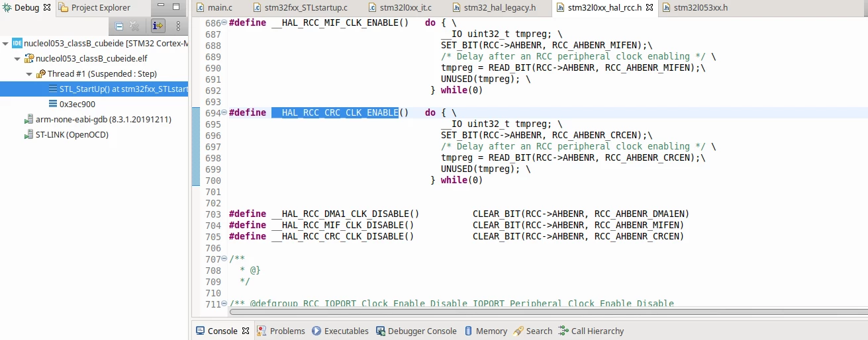Screen dimensions: 868x340
Task: Click the main.c file icon
Action: [201, 8]
